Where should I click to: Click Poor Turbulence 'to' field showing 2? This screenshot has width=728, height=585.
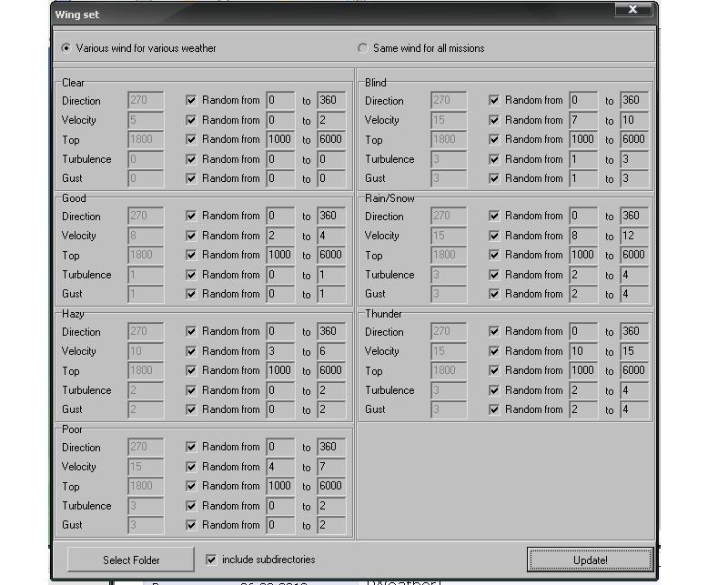[331, 506]
